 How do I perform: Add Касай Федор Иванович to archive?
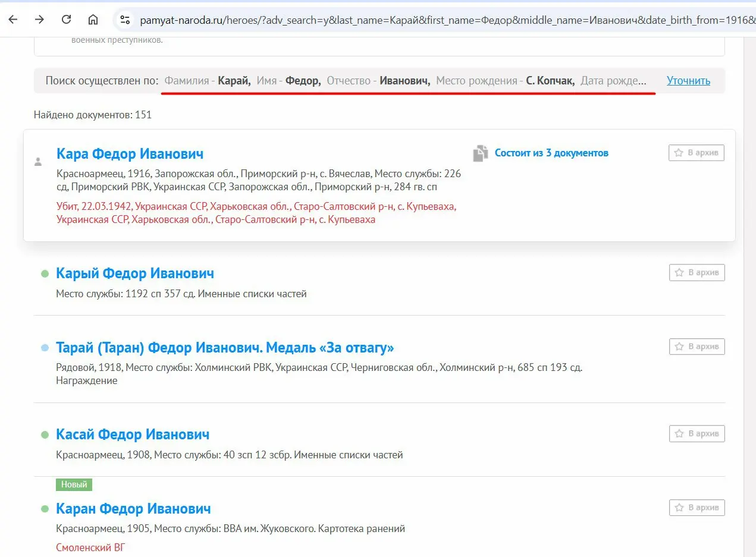[697, 433]
